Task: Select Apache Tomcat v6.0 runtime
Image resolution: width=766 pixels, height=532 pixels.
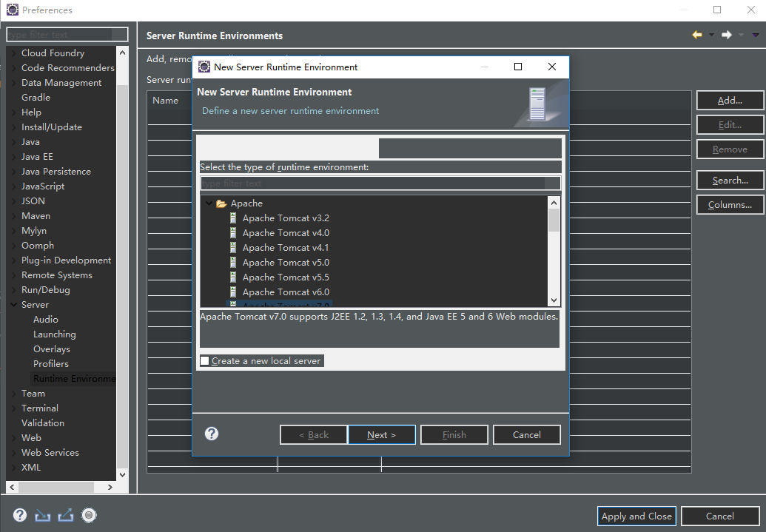Action: (286, 292)
